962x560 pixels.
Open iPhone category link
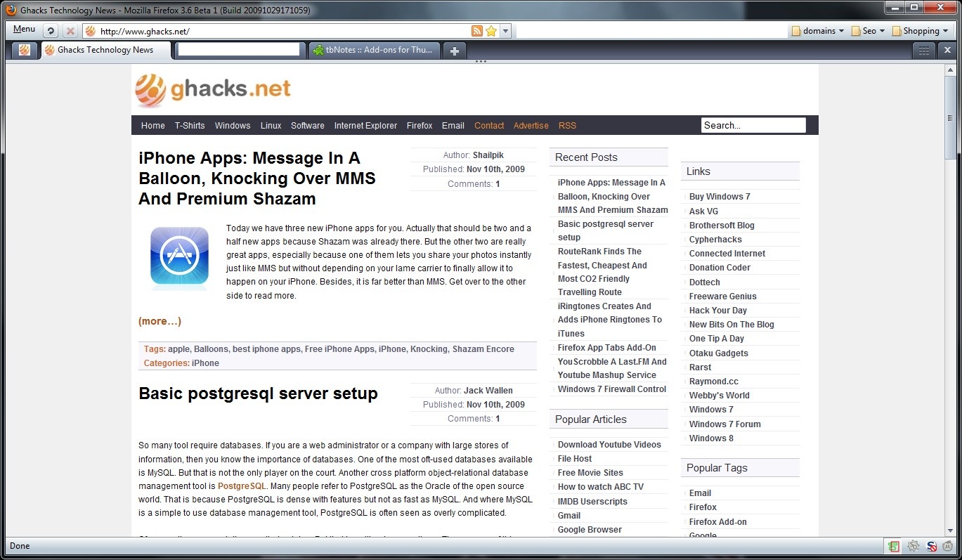pos(205,363)
